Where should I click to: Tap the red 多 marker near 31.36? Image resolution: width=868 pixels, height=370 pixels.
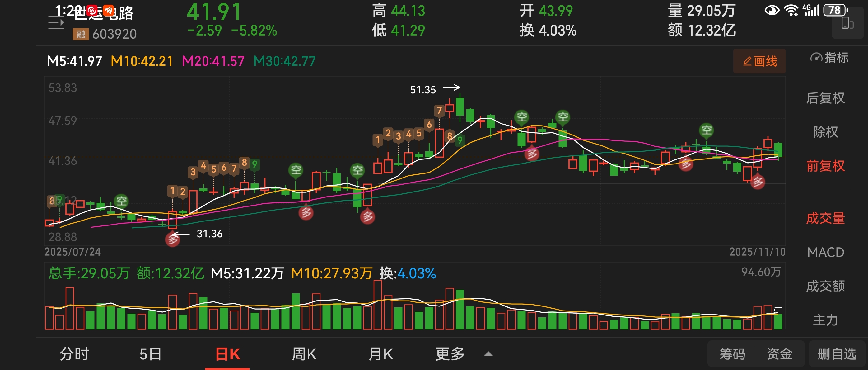pyautogui.click(x=173, y=240)
